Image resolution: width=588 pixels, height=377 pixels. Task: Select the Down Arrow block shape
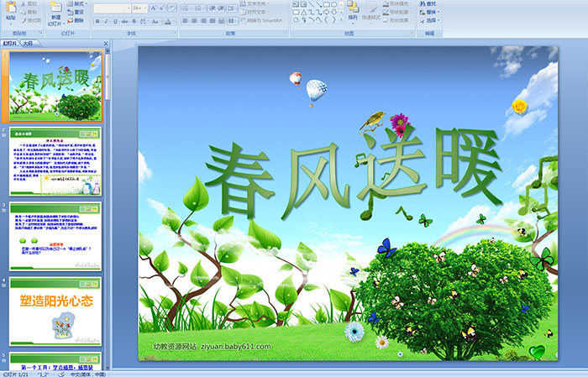[x=333, y=13]
